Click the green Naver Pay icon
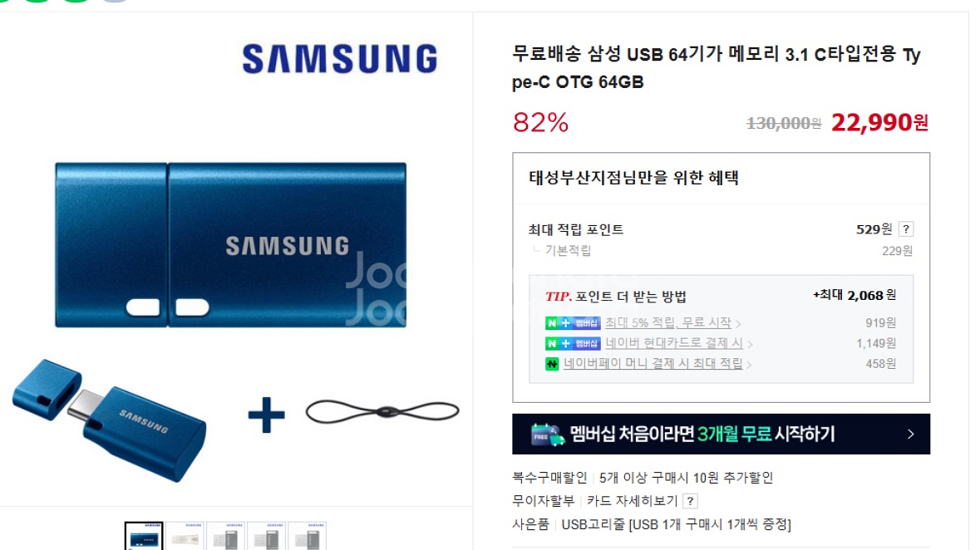This screenshot has height=550, width=980. [552, 363]
